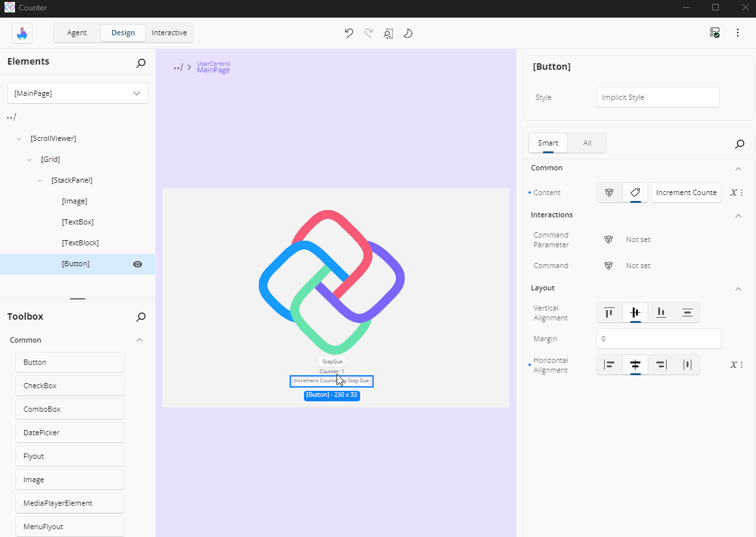This screenshot has height=537, width=756.
Task: Collapse the Interactions section
Action: coord(738,215)
